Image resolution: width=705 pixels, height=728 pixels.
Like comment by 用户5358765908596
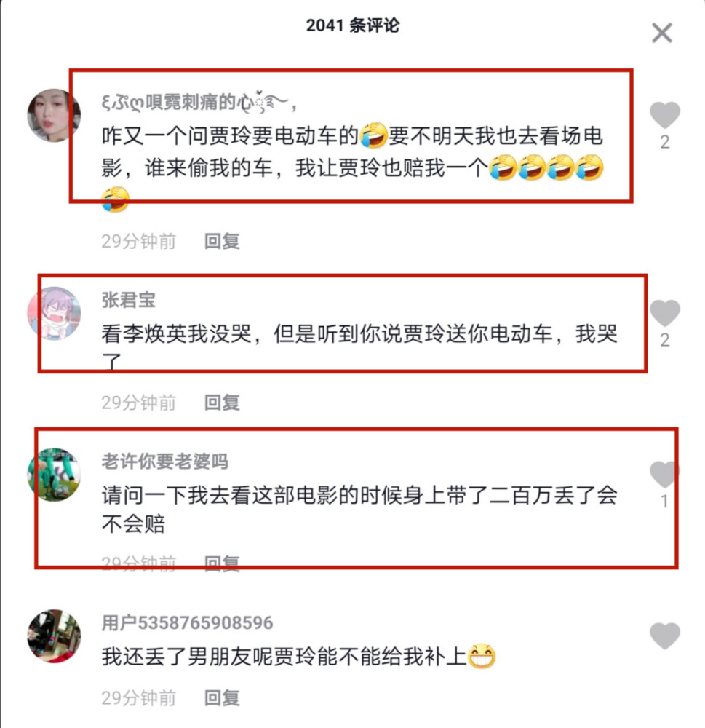click(x=665, y=636)
